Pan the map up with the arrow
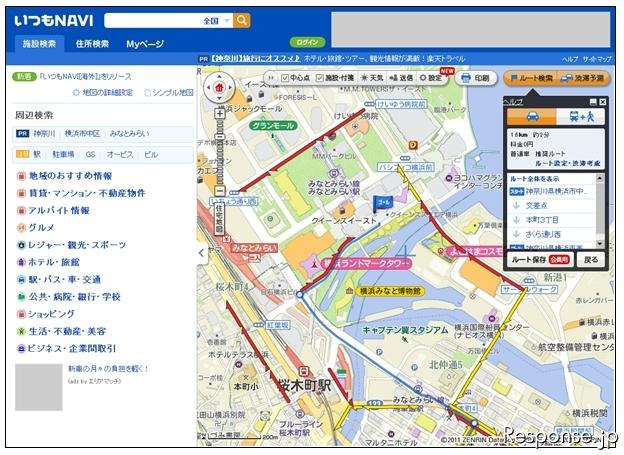Viewport: 624px width, 455px height. 219,76
